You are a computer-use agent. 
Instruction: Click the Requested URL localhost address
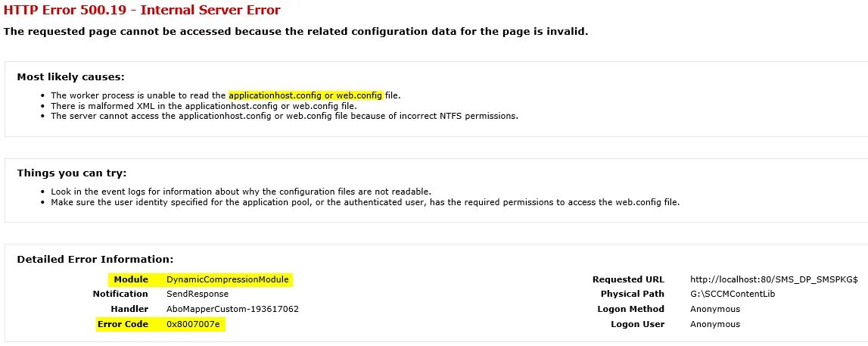(x=774, y=279)
